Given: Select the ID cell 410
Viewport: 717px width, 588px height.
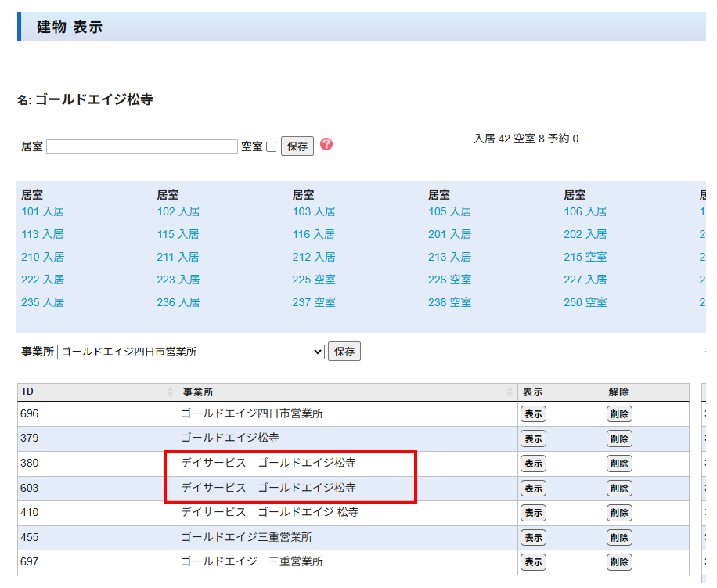Looking at the screenshot, I should [x=97, y=513].
